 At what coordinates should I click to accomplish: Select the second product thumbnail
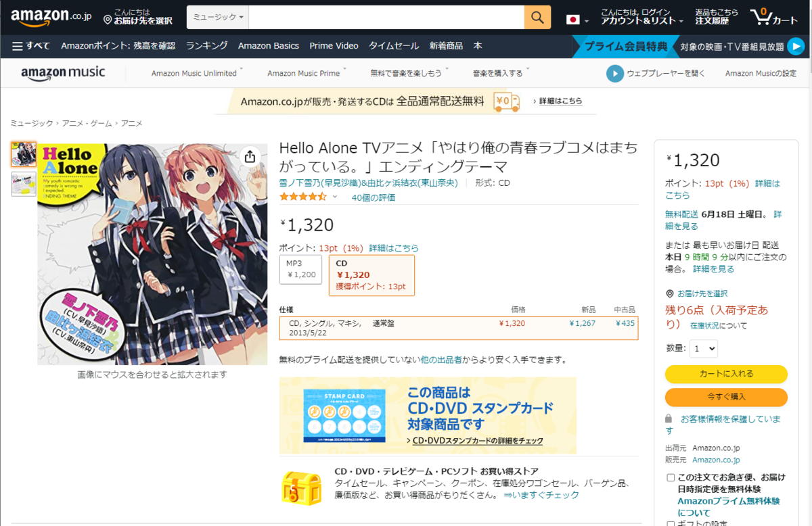[x=24, y=184]
